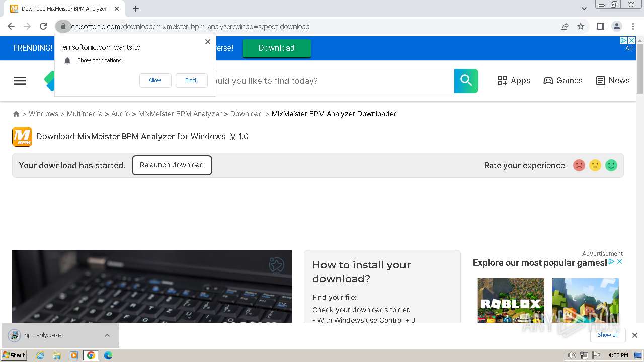Image resolution: width=644 pixels, height=362 pixels.
Task: Click the MixMeister BPM app logo
Action: coord(22,137)
